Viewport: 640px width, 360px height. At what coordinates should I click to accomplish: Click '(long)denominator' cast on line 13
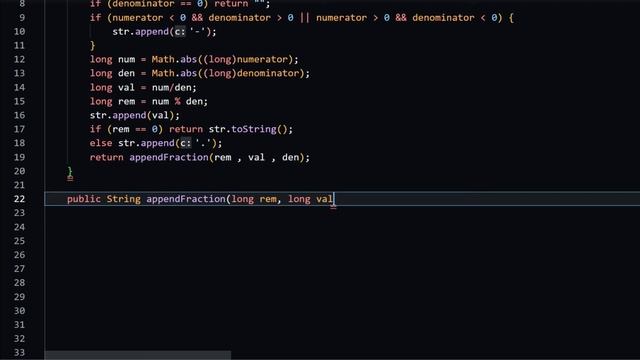(251, 73)
